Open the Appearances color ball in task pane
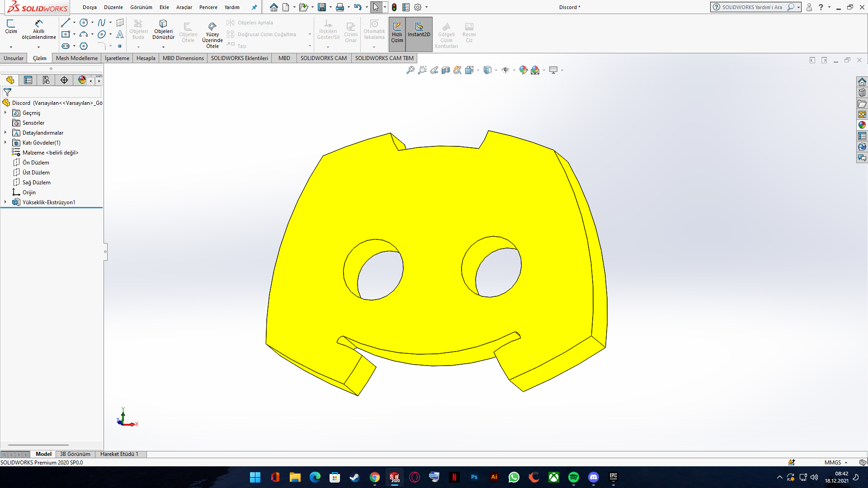 pyautogui.click(x=862, y=125)
